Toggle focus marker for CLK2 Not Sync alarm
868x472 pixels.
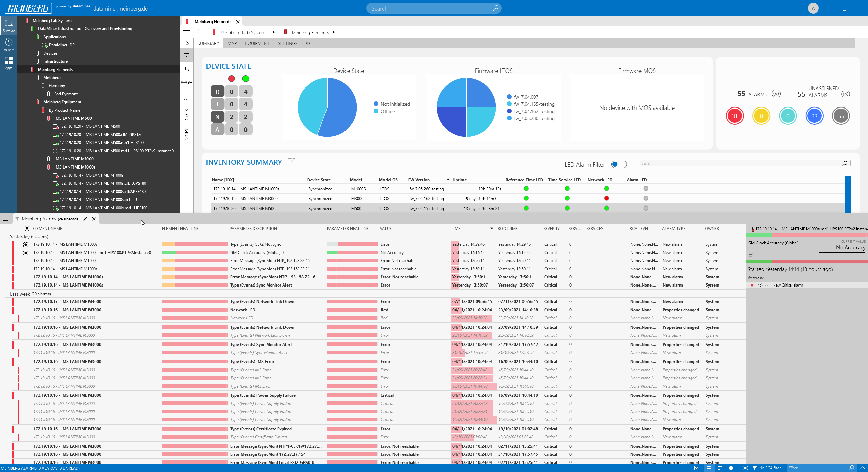point(26,244)
